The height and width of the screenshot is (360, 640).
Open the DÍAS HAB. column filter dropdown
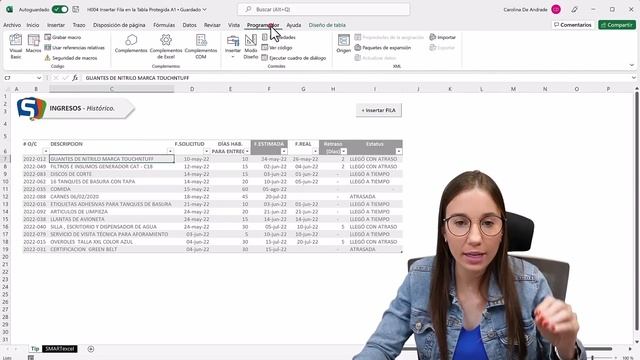(247, 151)
